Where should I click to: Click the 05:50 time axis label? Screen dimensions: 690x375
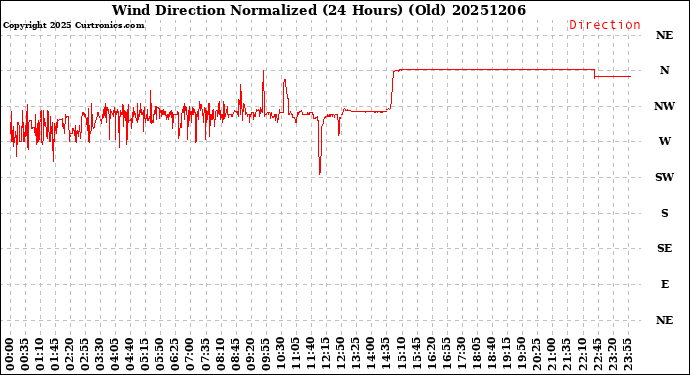tap(160, 354)
